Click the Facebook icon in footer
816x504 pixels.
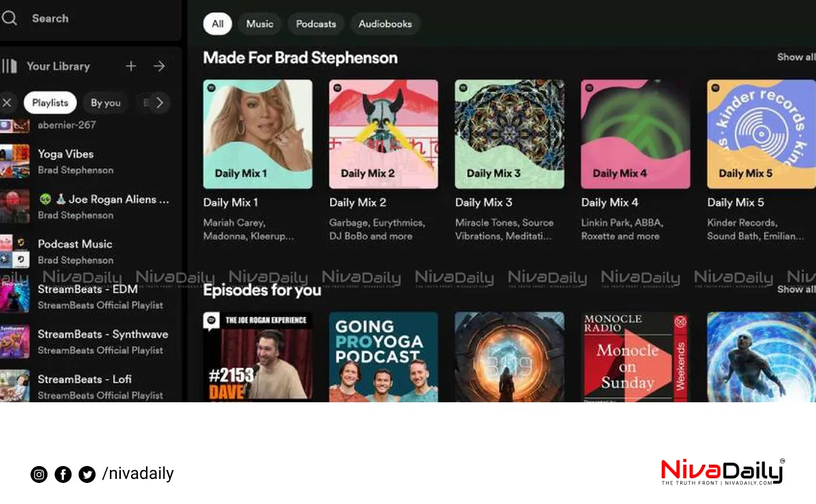pos(63,474)
